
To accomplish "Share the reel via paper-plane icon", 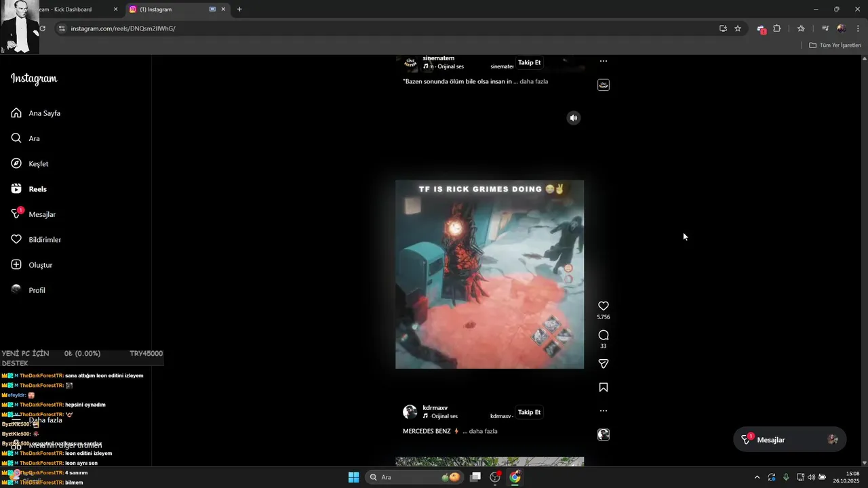I will pyautogui.click(x=604, y=364).
